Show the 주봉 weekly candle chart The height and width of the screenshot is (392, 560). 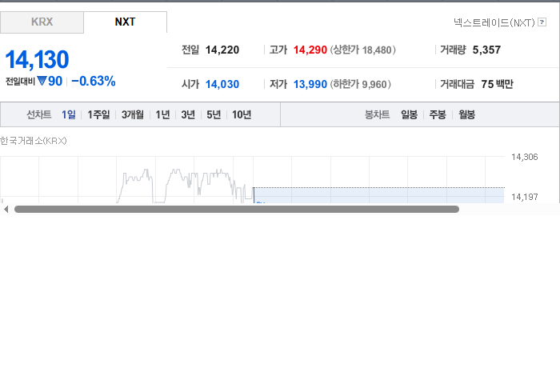[438, 114]
